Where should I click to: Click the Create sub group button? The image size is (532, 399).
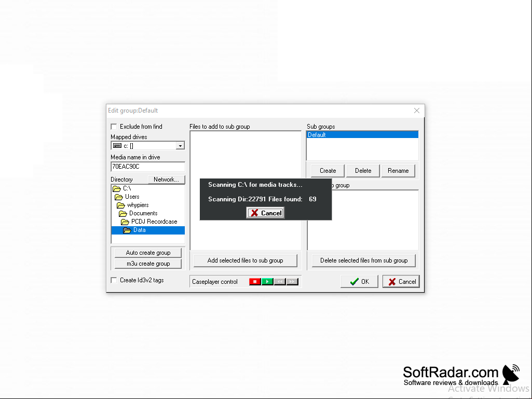(328, 171)
